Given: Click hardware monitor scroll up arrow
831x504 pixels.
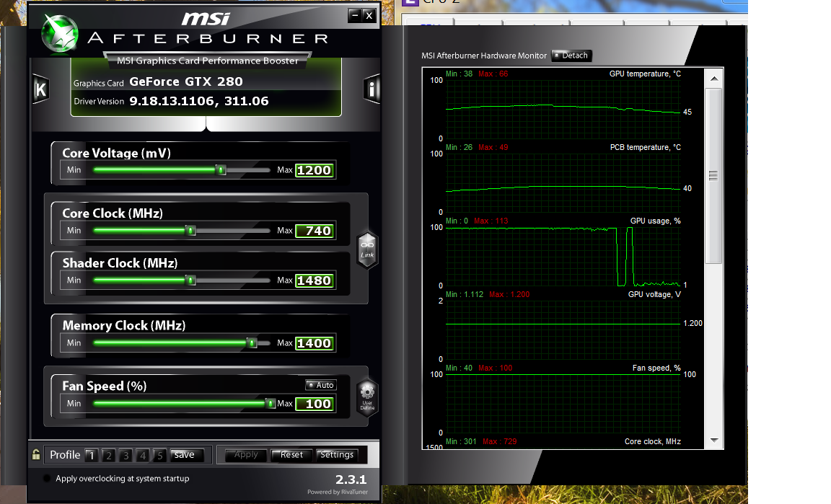Looking at the screenshot, I should 714,79.
